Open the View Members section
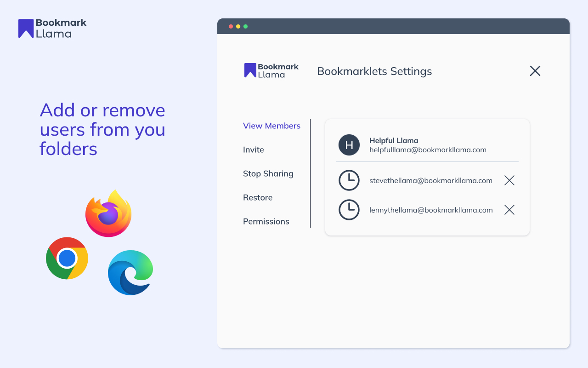The width and height of the screenshot is (588, 368). click(x=271, y=126)
